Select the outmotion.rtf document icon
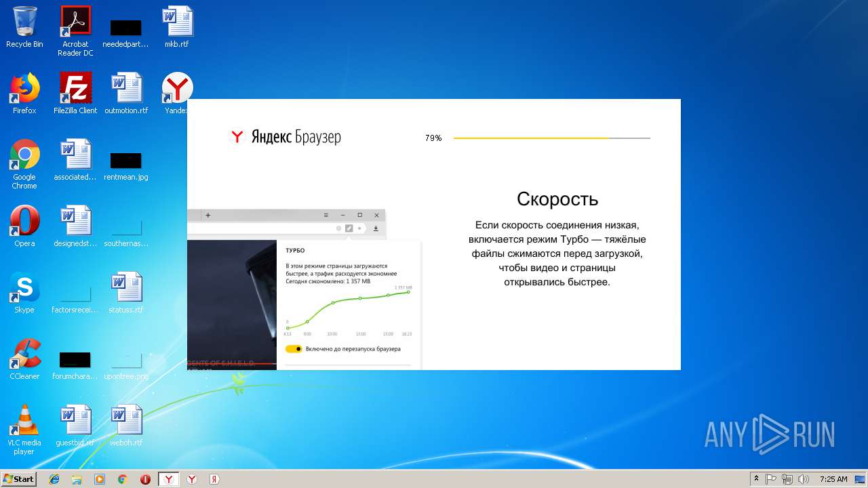868x488 pixels. [126, 94]
